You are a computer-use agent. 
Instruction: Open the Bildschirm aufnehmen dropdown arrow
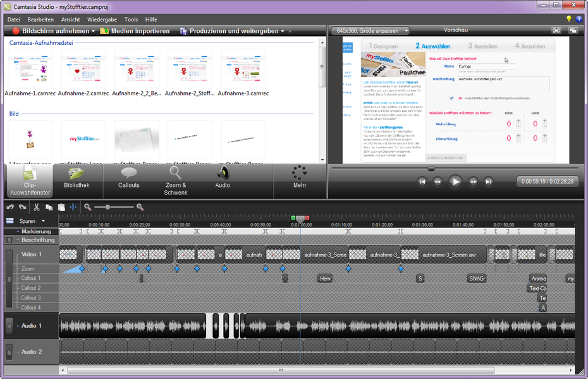(x=94, y=31)
